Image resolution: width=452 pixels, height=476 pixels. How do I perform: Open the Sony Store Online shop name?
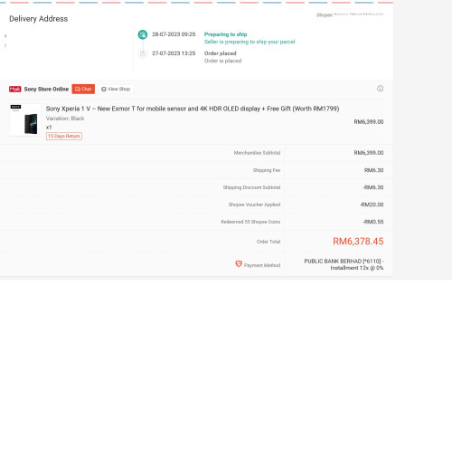tap(46, 89)
